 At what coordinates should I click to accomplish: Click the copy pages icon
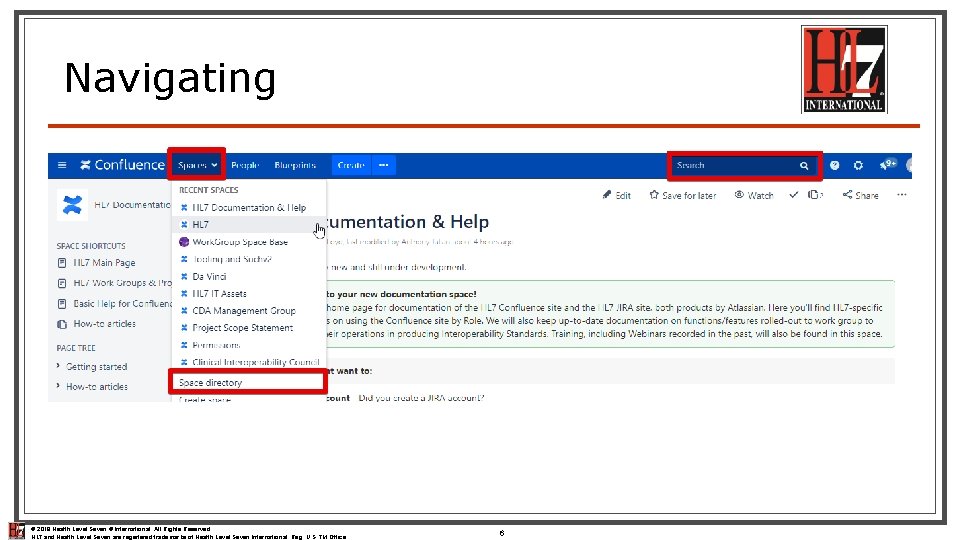pyautogui.click(x=815, y=195)
